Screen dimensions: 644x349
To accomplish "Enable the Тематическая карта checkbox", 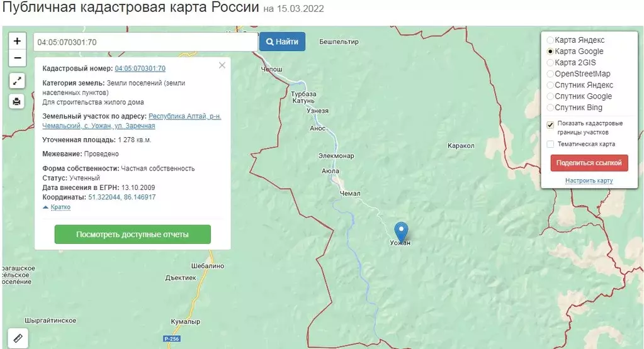I will pyautogui.click(x=550, y=144).
